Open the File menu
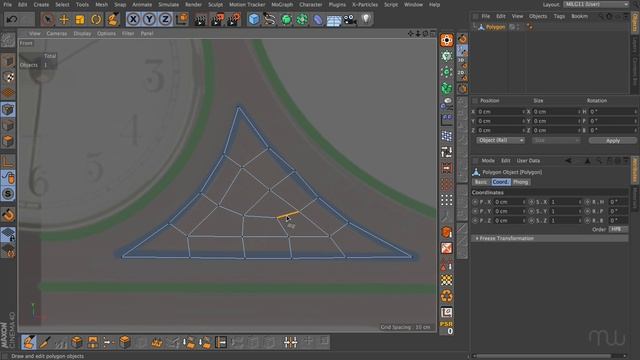This screenshot has height=360, width=640. coord(7,4)
